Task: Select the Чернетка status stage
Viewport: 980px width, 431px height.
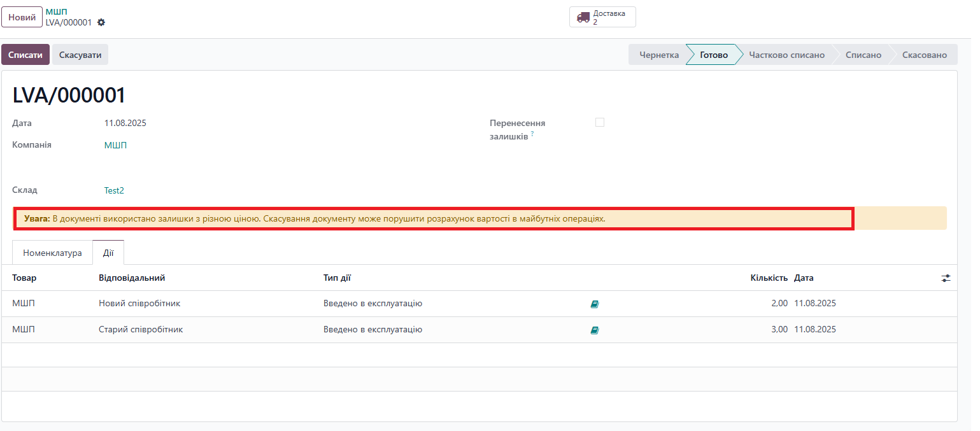Action: [658, 55]
